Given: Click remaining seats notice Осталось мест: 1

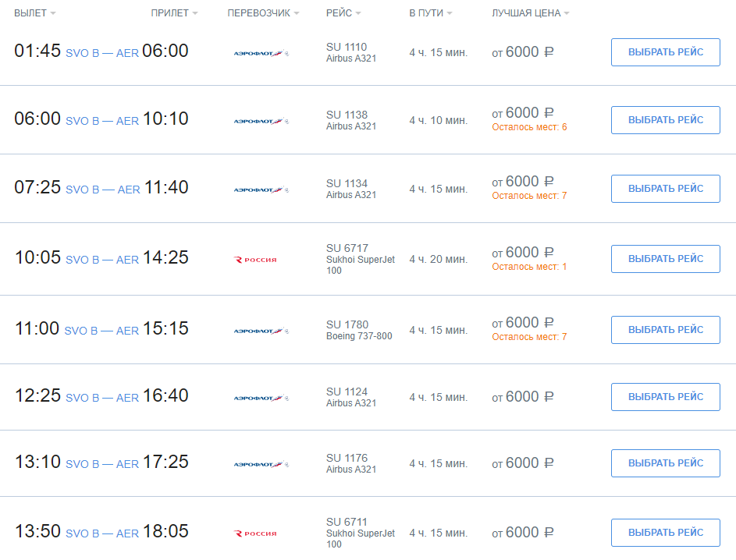Looking at the screenshot, I should tap(529, 267).
